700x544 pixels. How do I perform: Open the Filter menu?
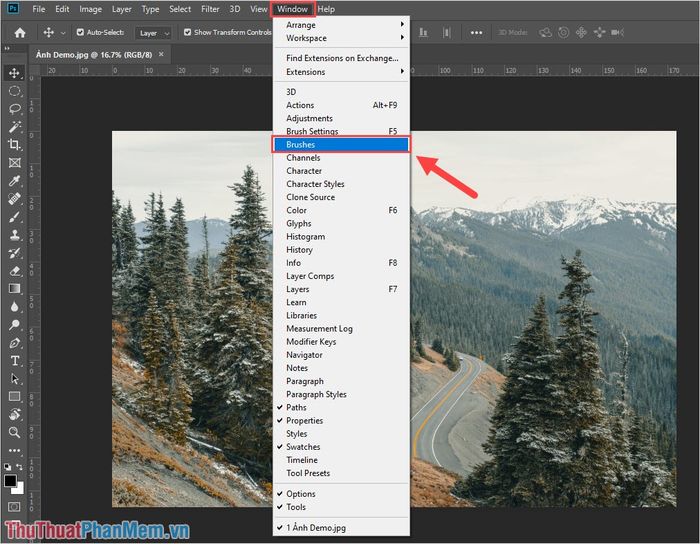pos(210,9)
